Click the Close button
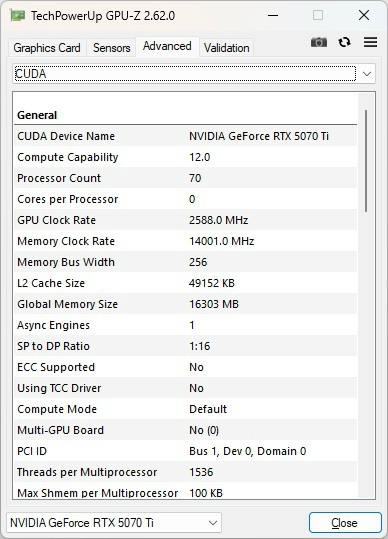388x539 pixels. [345, 523]
